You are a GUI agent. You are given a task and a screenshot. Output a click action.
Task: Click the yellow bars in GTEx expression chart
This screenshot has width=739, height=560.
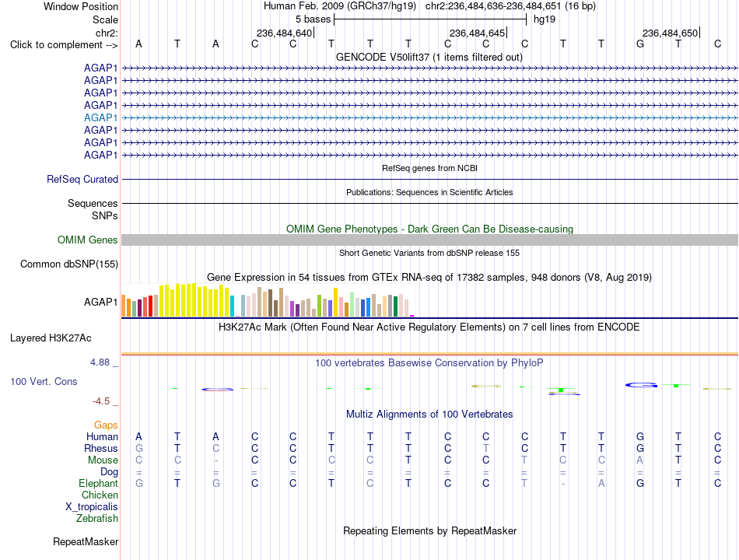[194, 299]
